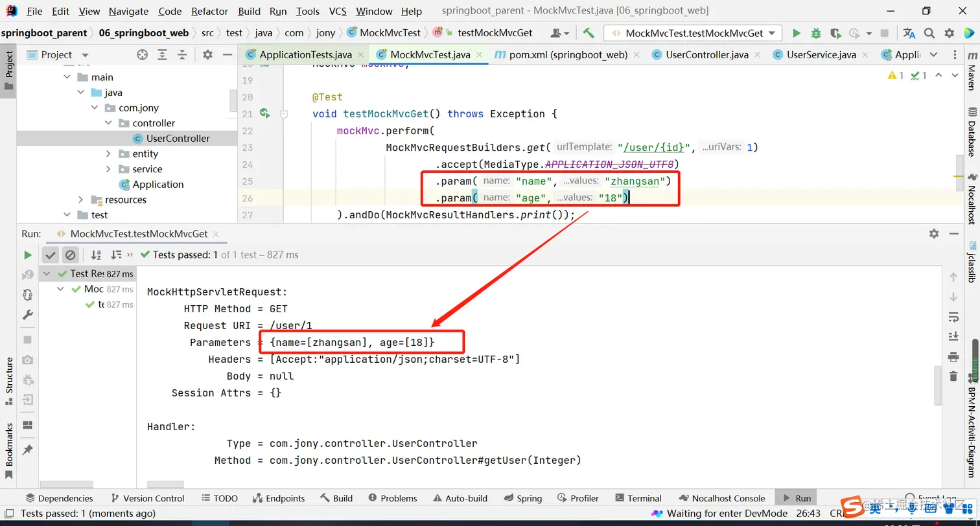Expand the entity package
This screenshot has width=980, height=526.
coord(108,154)
